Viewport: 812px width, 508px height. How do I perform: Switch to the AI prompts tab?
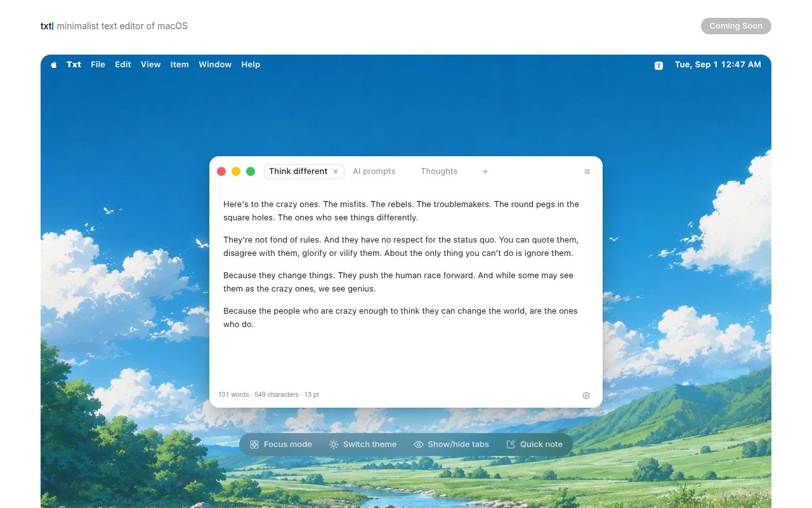374,171
